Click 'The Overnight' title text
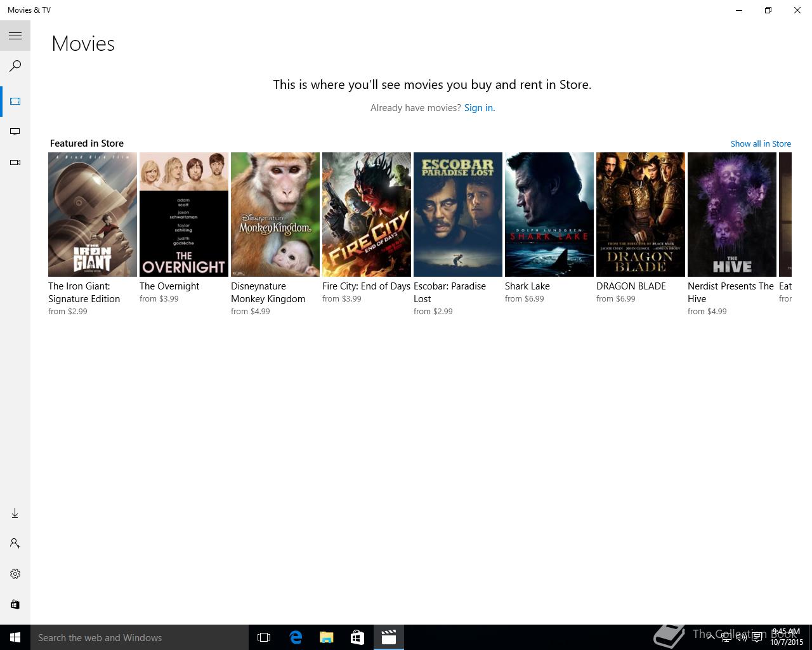The height and width of the screenshot is (650, 812). (x=169, y=286)
